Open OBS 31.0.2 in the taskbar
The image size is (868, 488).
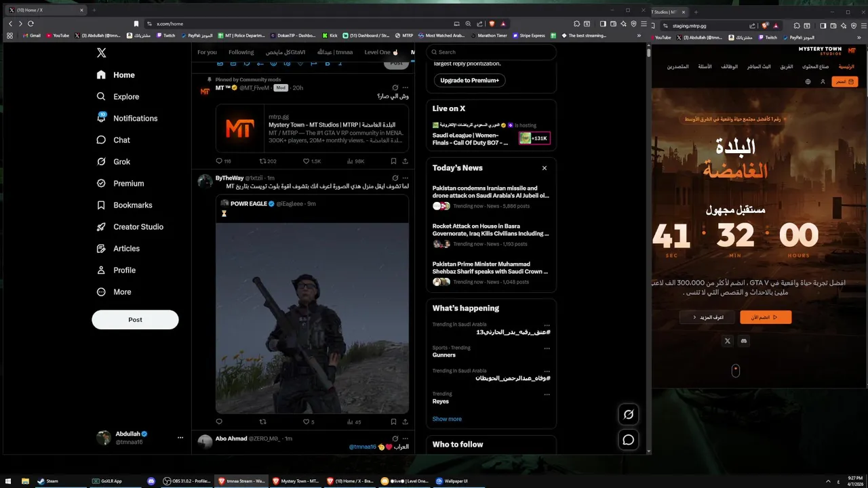coord(188,481)
